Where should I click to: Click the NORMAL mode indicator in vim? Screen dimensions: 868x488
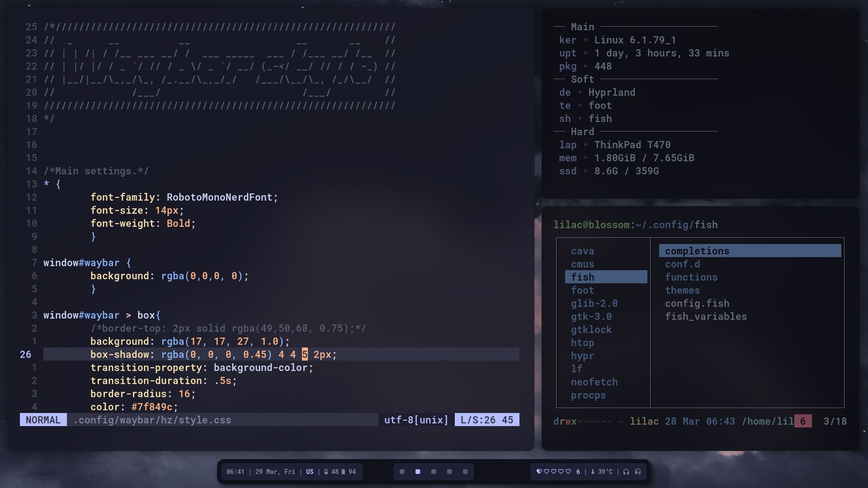click(x=43, y=420)
